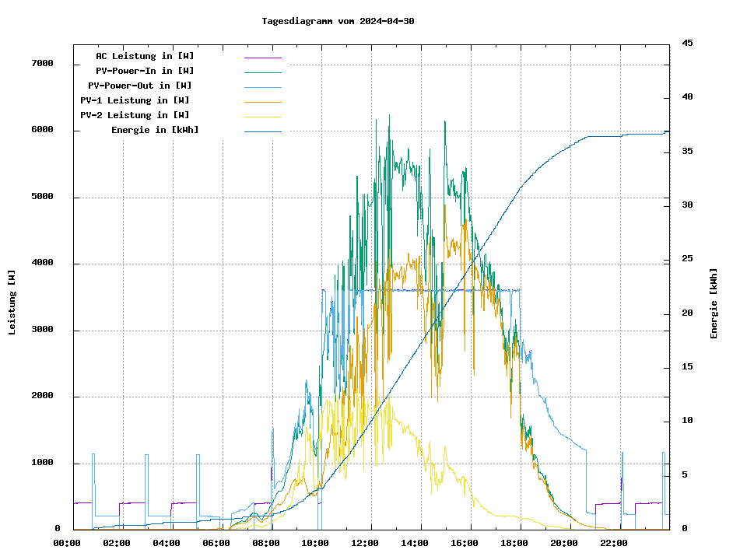Click the 7000 power axis tick label
The image size is (747, 560).
pos(42,63)
